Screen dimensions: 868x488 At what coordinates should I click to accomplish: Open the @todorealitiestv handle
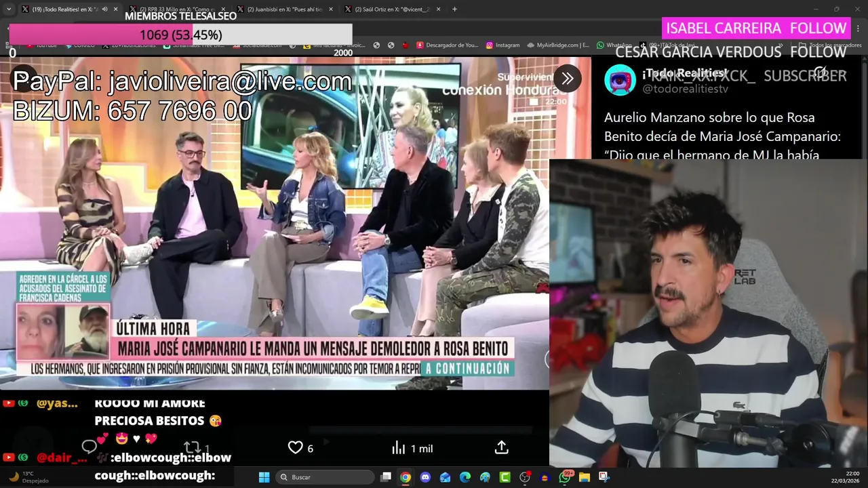click(685, 89)
